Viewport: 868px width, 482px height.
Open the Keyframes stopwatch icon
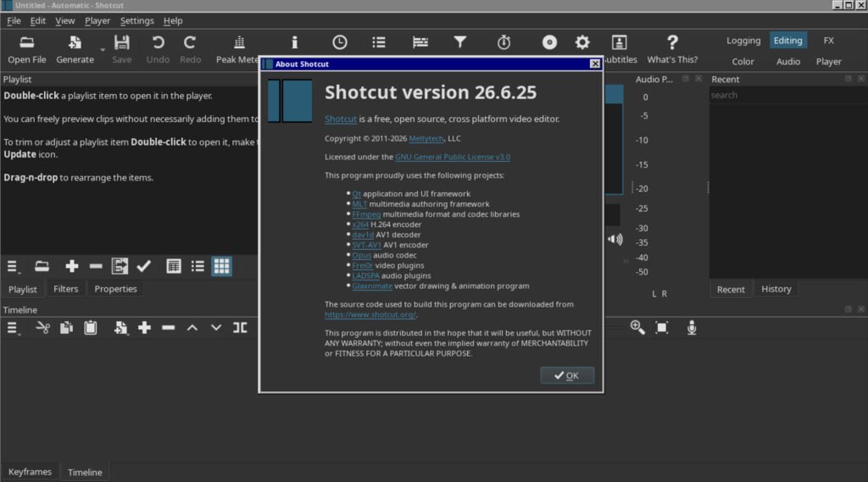pos(504,42)
